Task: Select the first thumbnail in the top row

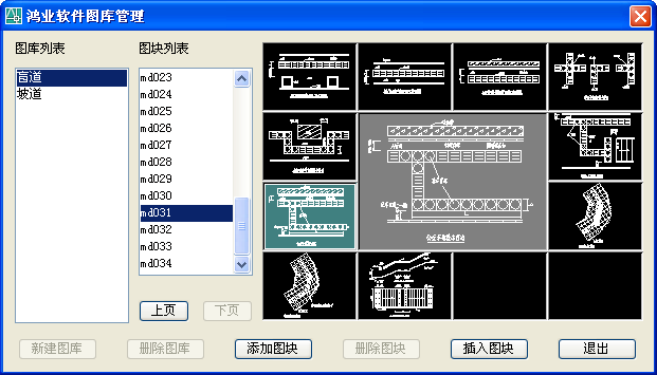Action: pyautogui.click(x=310, y=76)
